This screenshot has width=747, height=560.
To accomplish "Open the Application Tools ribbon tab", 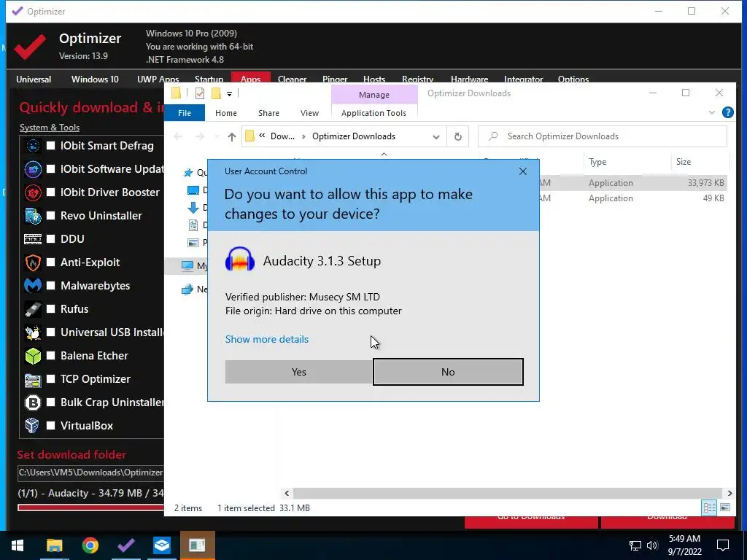I will [374, 113].
